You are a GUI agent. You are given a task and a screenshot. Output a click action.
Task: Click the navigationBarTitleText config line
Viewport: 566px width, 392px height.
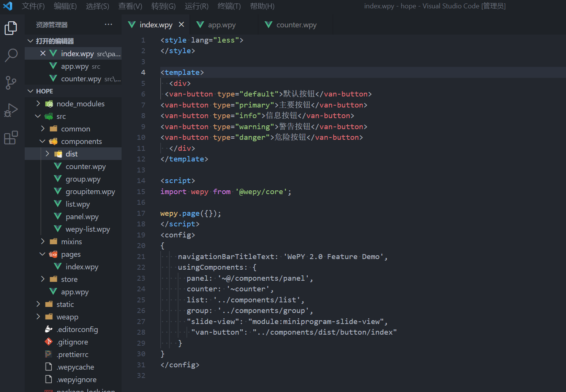tap(283, 256)
